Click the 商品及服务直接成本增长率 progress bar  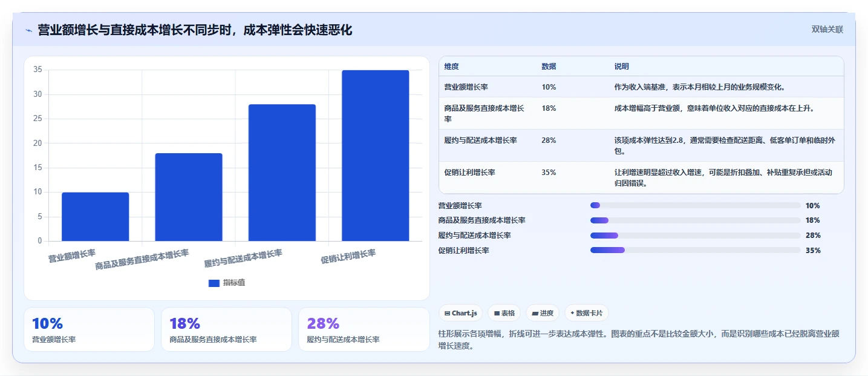click(696, 220)
